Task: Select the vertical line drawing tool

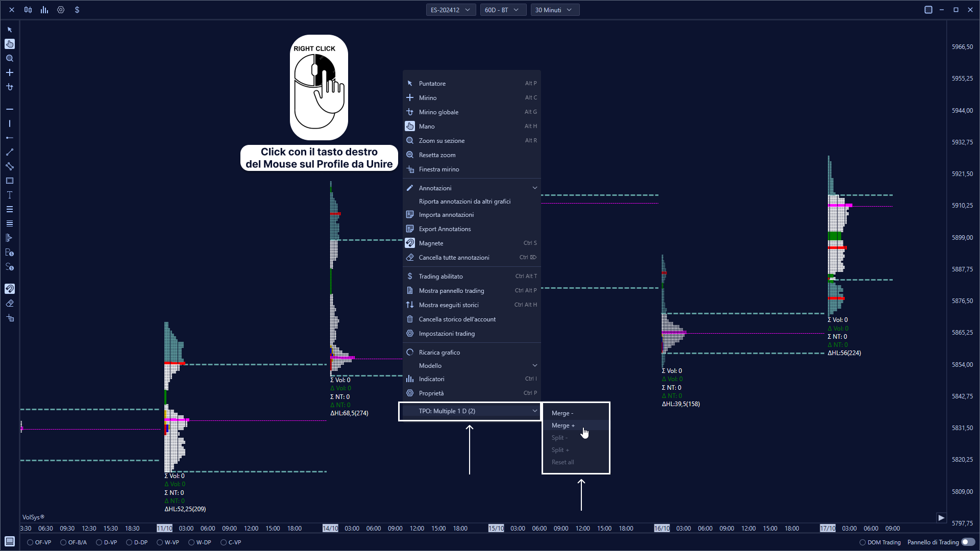Action: [10, 123]
